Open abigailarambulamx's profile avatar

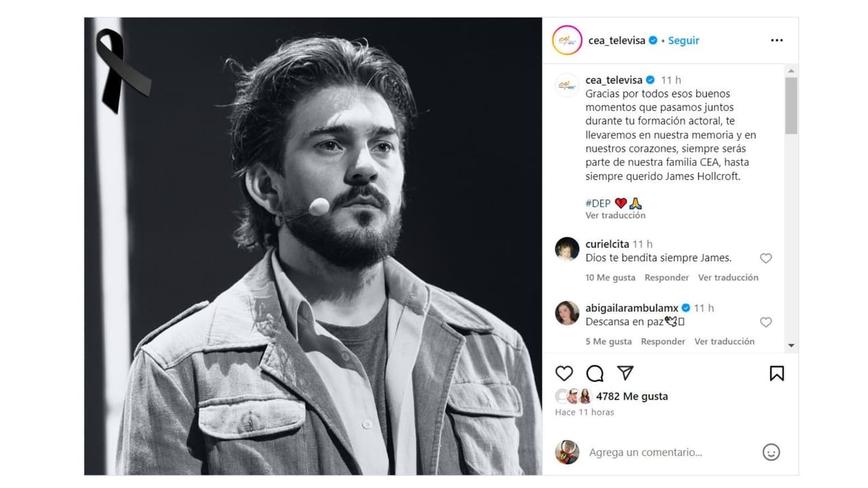[x=567, y=313]
